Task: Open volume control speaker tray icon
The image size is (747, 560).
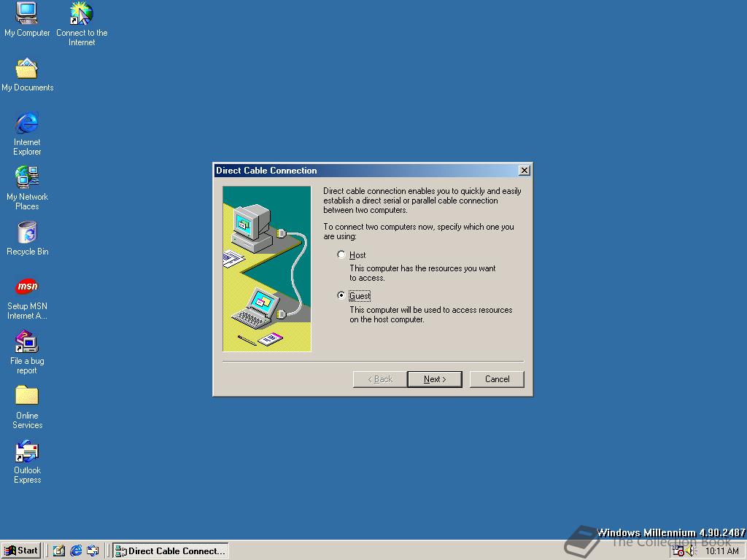Action: tap(690, 551)
